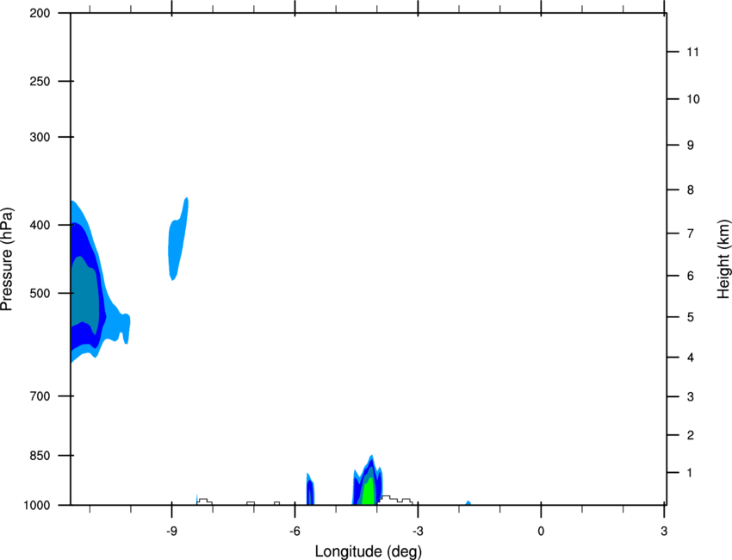
Task: Pick the 9 km height label
Action: (691, 146)
